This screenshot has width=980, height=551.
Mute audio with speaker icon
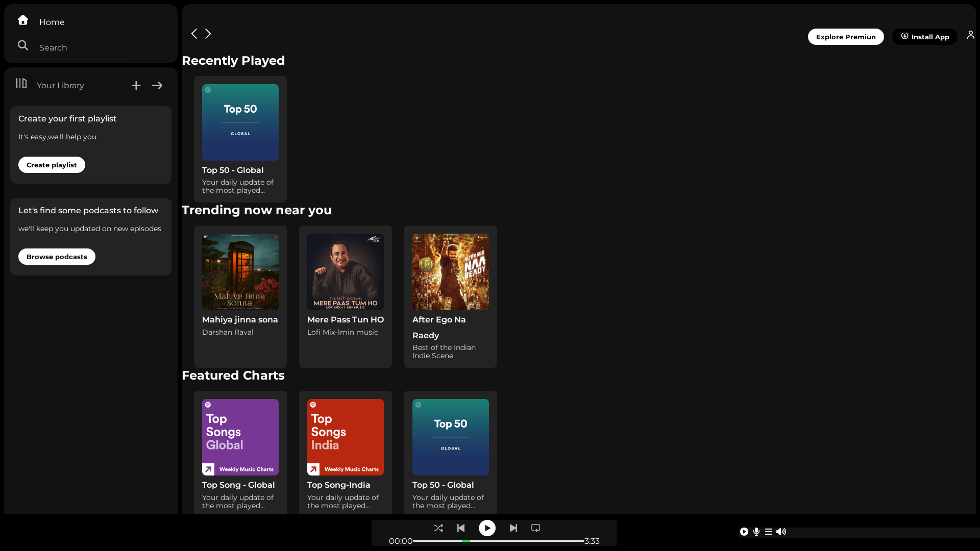point(781,532)
